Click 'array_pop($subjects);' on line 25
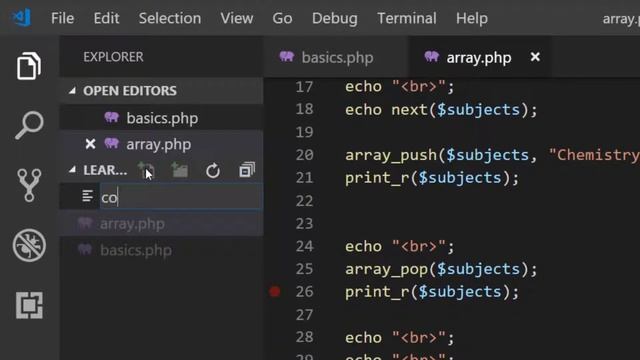The image size is (640, 360). (x=441, y=269)
